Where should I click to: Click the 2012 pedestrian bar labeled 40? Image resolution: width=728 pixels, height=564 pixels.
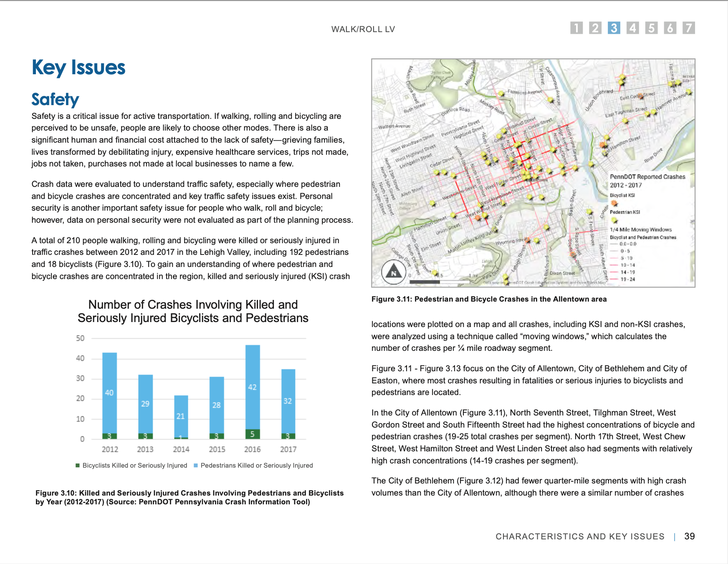tap(109, 393)
